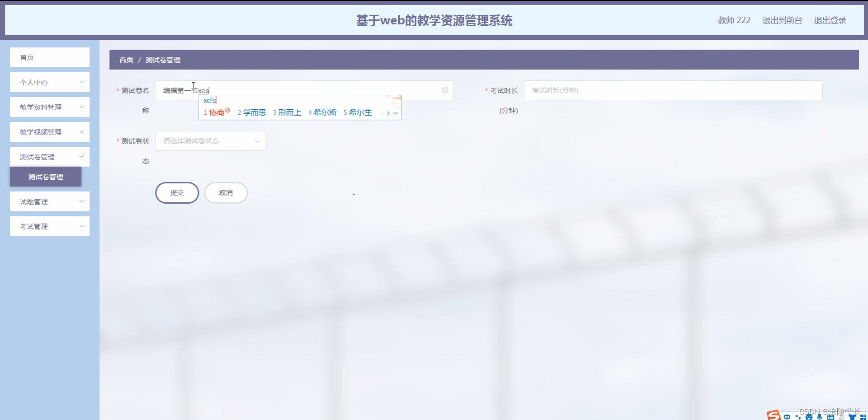868x420 pixels.
Task: Select the 测试卷管理 submenu item
Action: (45, 177)
